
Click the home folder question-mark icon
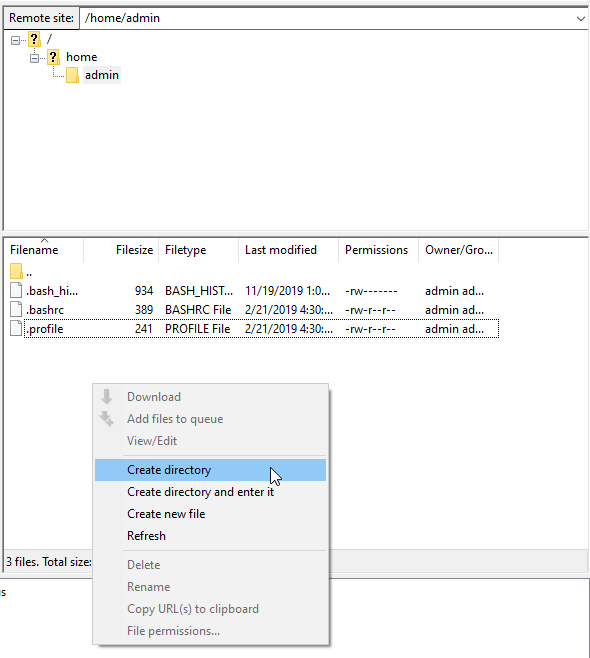coord(53,57)
